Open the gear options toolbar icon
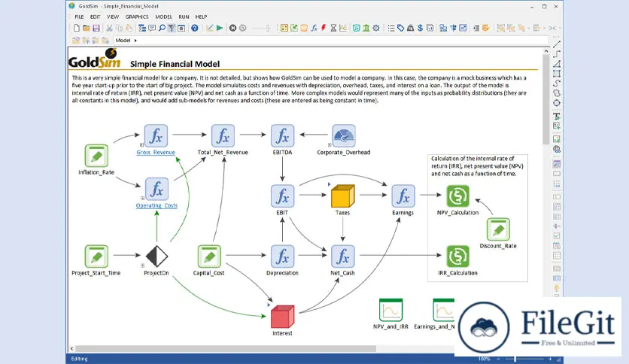The width and height of the screenshot is (629, 364). [x=376, y=28]
